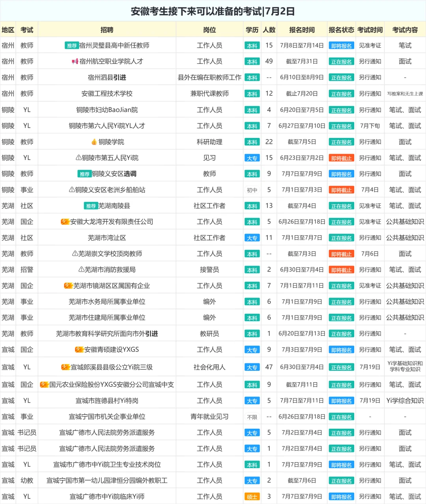The image size is (426, 504).
Task: Click the 49 headcount in 宿州航空职业学院 row
Action: tap(269, 61)
